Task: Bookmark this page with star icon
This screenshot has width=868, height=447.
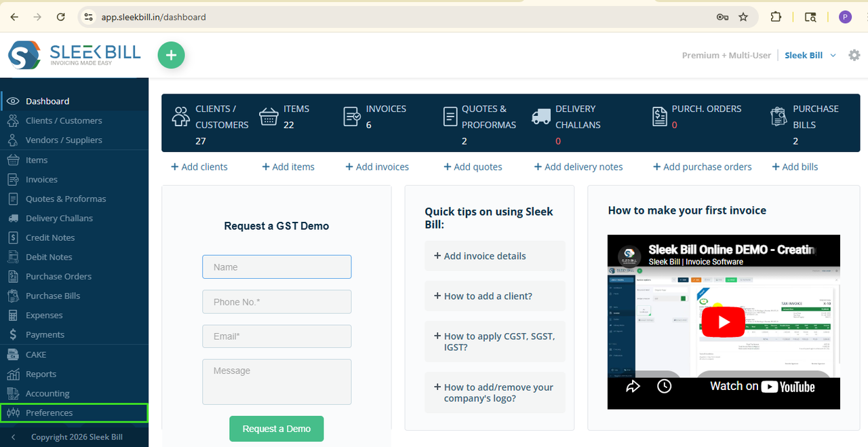Action: point(743,17)
